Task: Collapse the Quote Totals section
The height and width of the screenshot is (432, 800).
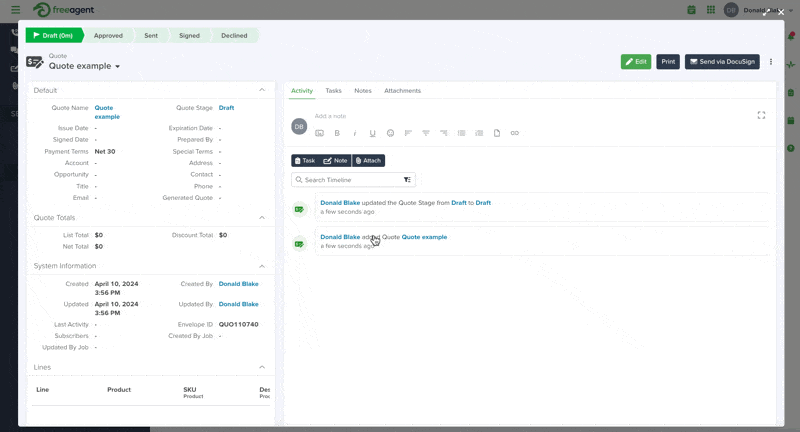Action: [262, 218]
